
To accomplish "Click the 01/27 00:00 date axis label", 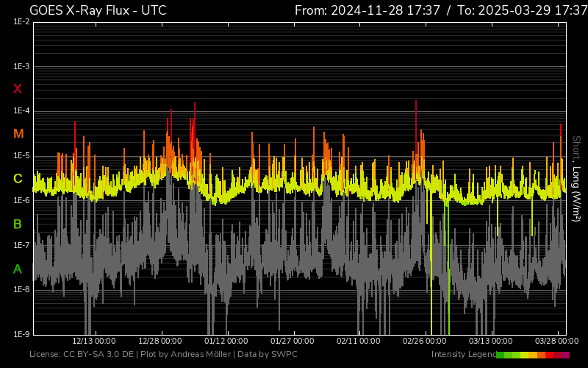I will pos(293,341).
